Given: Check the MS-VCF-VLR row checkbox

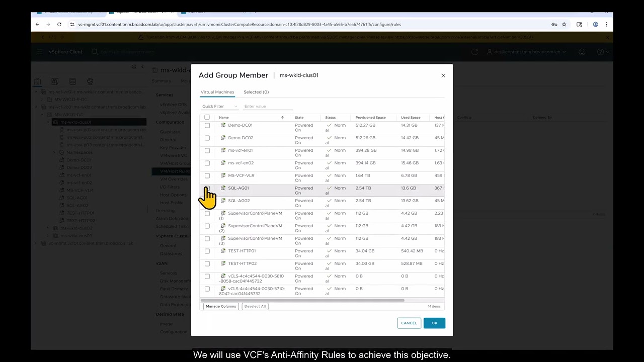Looking at the screenshot, I should (207, 175).
